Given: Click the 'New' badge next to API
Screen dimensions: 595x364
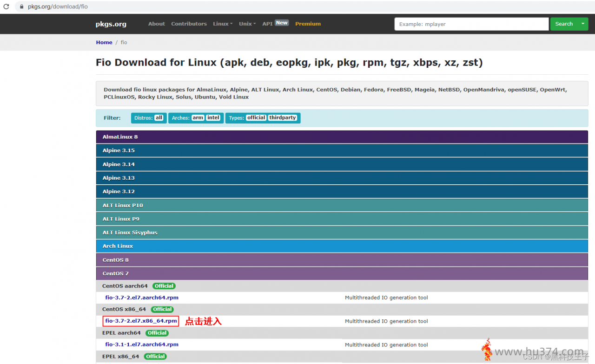Looking at the screenshot, I should [x=282, y=22].
